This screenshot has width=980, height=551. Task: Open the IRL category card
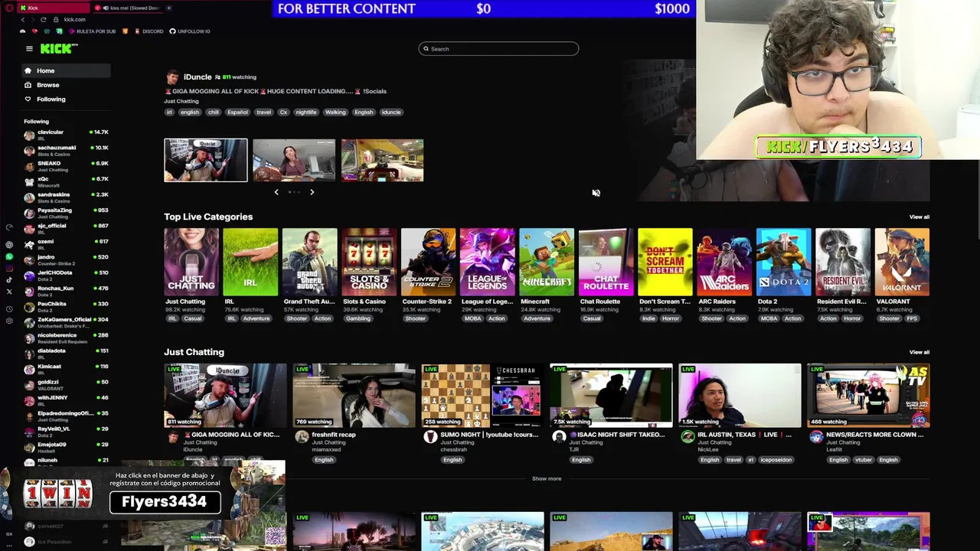[250, 262]
